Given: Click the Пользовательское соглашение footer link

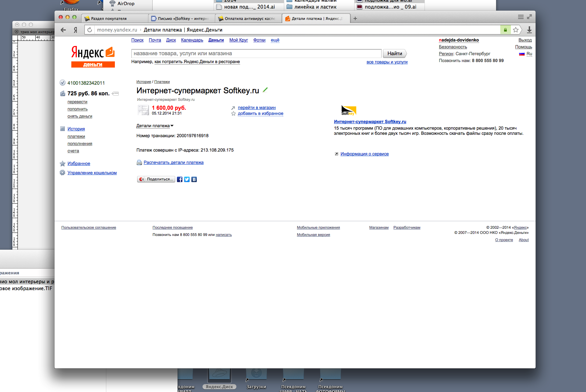Looking at the screenshot, I should 89,228.
